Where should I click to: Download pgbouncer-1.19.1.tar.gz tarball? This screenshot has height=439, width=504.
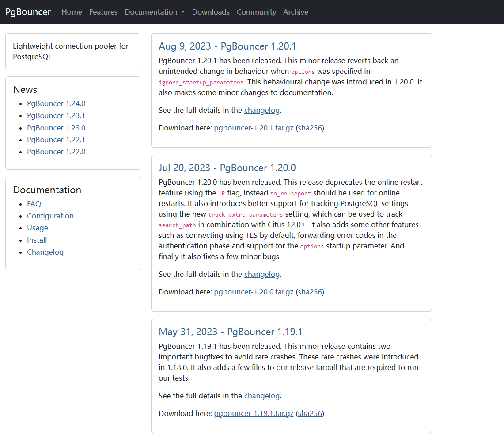coord(254,413)
